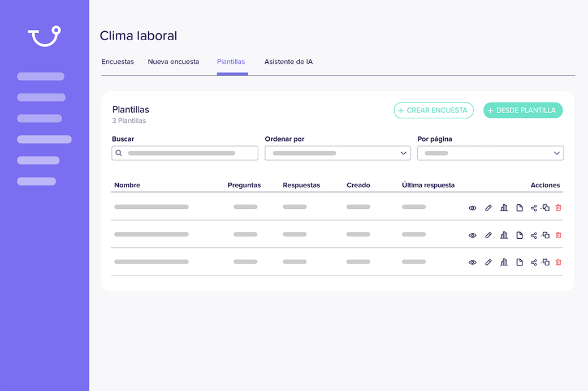The image size is (588, 391).
Task: Switch to the Encuestas tab
Action: (118, 62)
